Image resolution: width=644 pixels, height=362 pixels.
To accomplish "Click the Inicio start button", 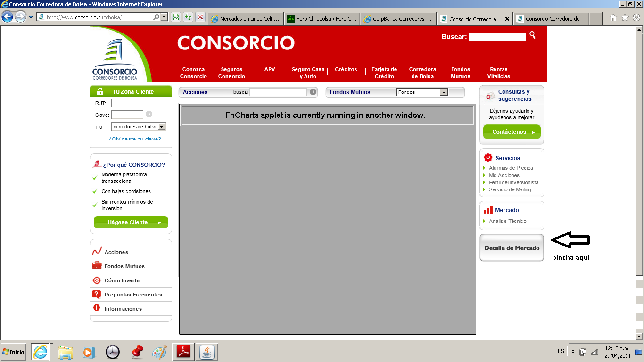I will tap(13, 352).
